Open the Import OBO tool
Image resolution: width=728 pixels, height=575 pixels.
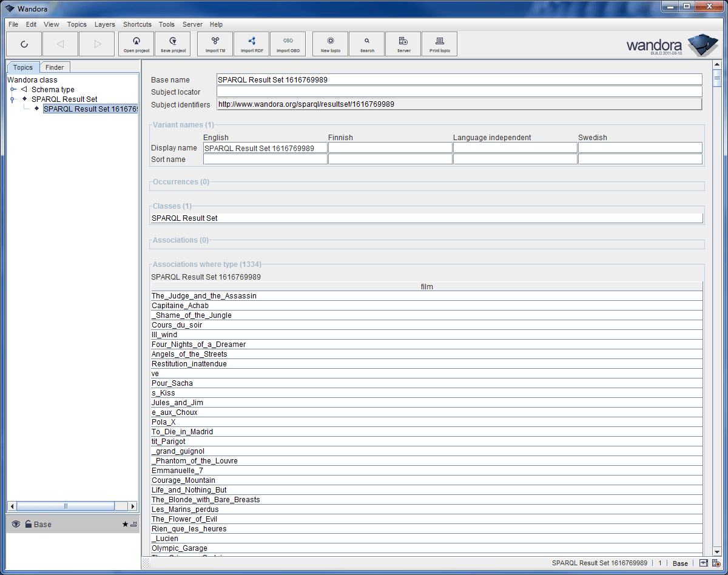(288, 44)
